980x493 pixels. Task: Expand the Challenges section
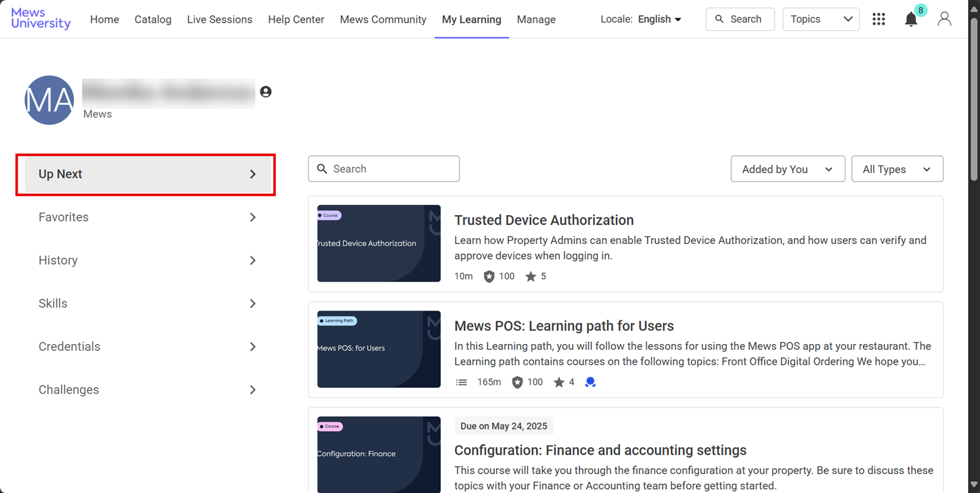coord(148,390)
